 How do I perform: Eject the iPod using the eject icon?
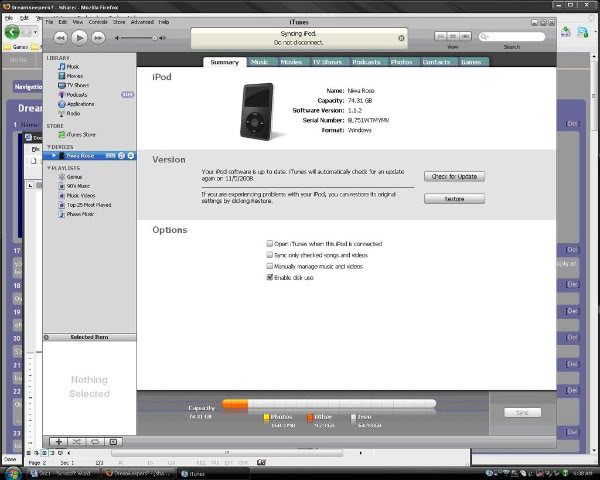(131, 155)
